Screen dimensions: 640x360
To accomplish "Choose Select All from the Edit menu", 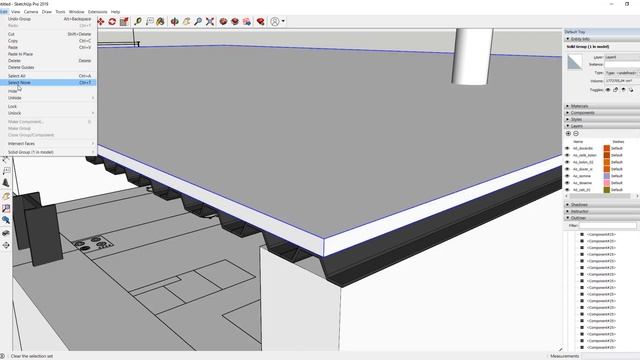I will coord(49,76).
